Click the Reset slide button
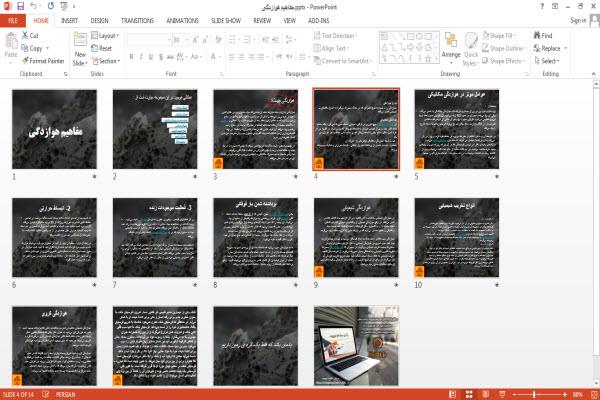Viewport: 600px width, 400px height. pyautogui.click(x=101, y=48)
